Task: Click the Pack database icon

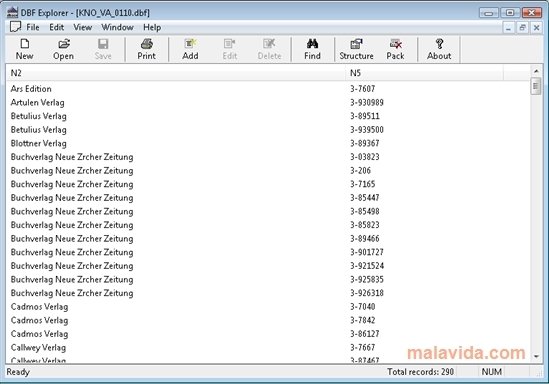Action: tap(395, 49)
